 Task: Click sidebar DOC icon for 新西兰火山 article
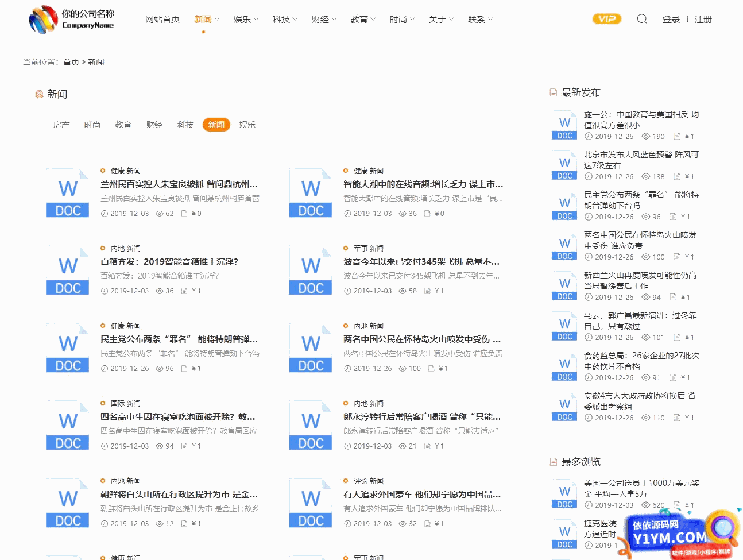(x=564, y=286)
